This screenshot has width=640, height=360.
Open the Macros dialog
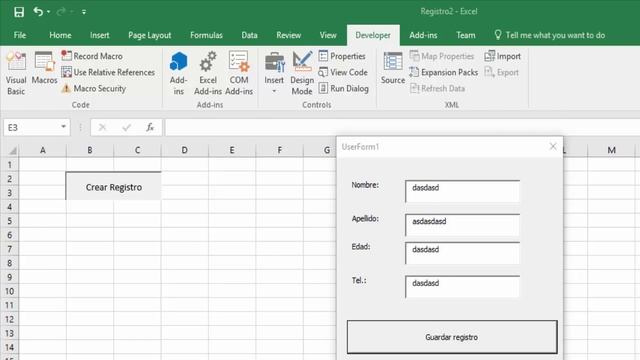[44, 69]
